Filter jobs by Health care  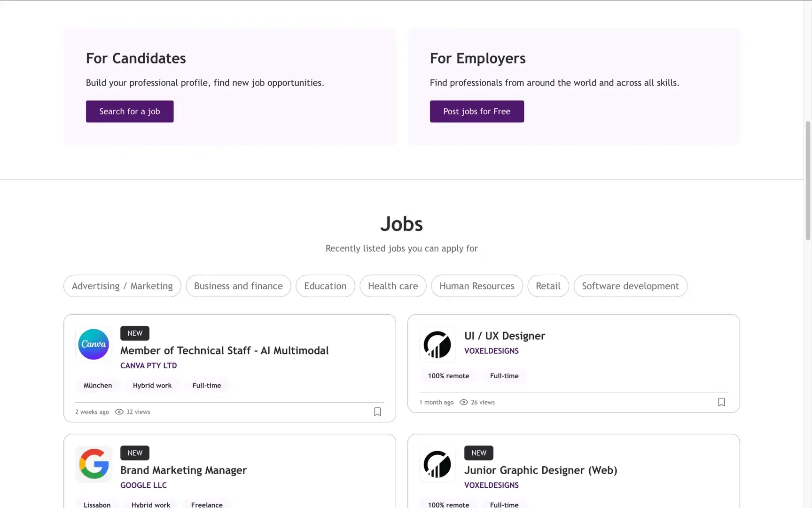[x=393, y=286]
